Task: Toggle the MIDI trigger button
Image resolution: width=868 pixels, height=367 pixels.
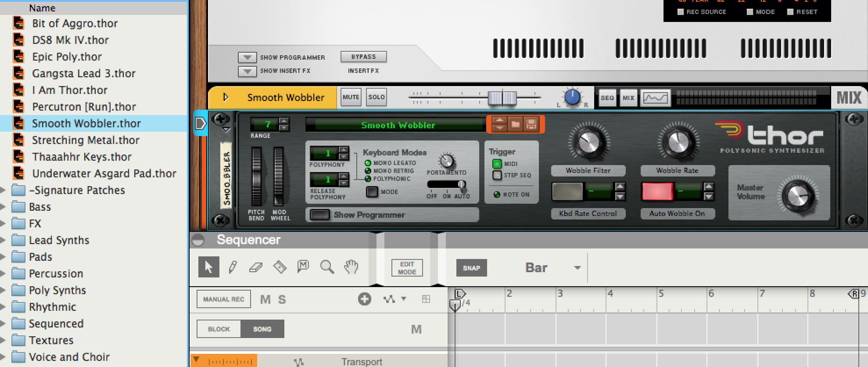Action: 497,164
